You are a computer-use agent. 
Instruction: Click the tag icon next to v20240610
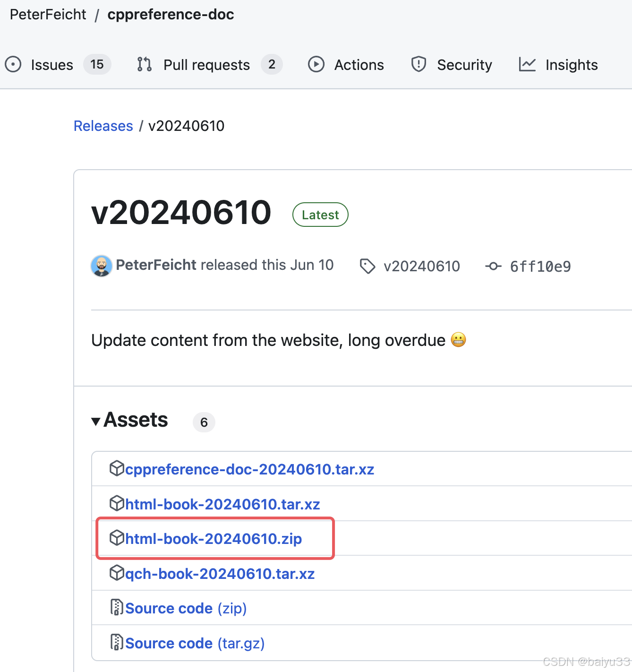(367, 266)
